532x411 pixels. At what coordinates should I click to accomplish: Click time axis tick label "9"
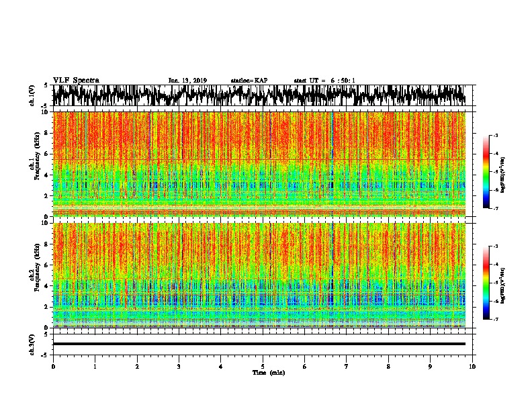430,367
